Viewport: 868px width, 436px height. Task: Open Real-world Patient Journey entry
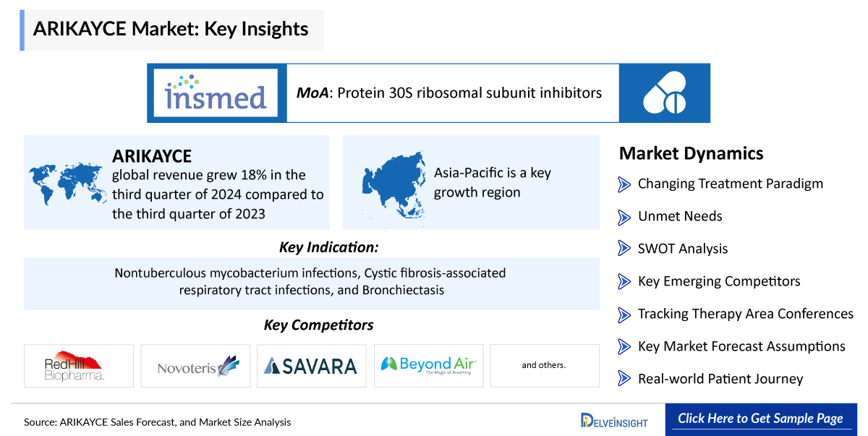[x=720, y=379]
